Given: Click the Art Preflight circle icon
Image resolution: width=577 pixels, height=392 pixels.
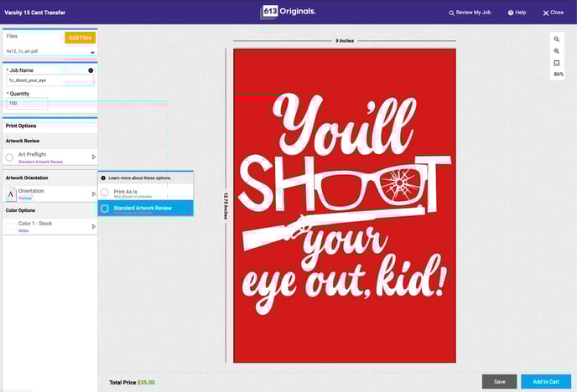Looking at the screenshot, I should pyautogui.click(x=9, y=157).
